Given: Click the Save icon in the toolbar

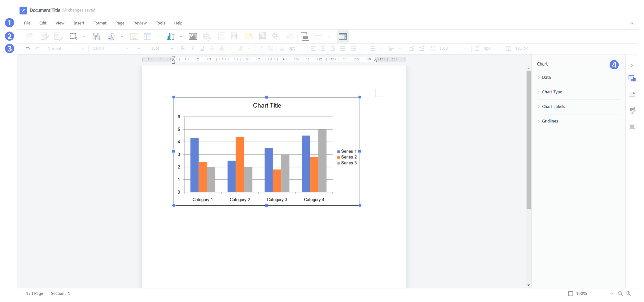Looking at the screenshot, I should 30,36.
